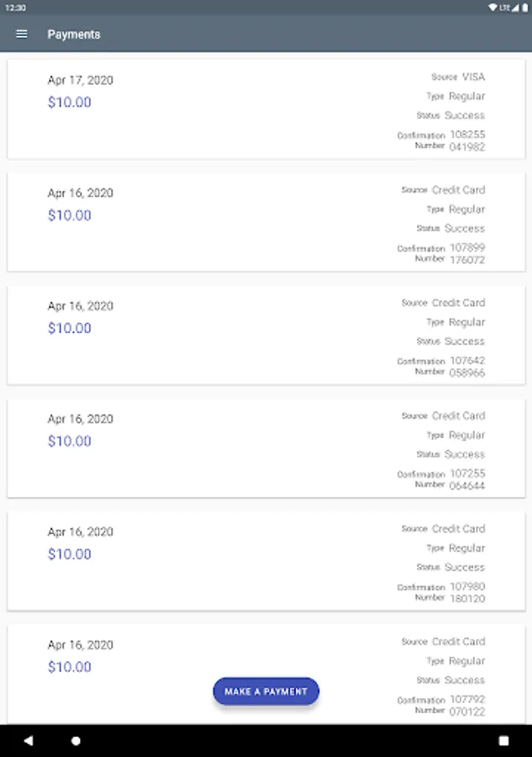Tap the Android back button
Viewport: 532px width, 757px height.
tap(29, 741)
